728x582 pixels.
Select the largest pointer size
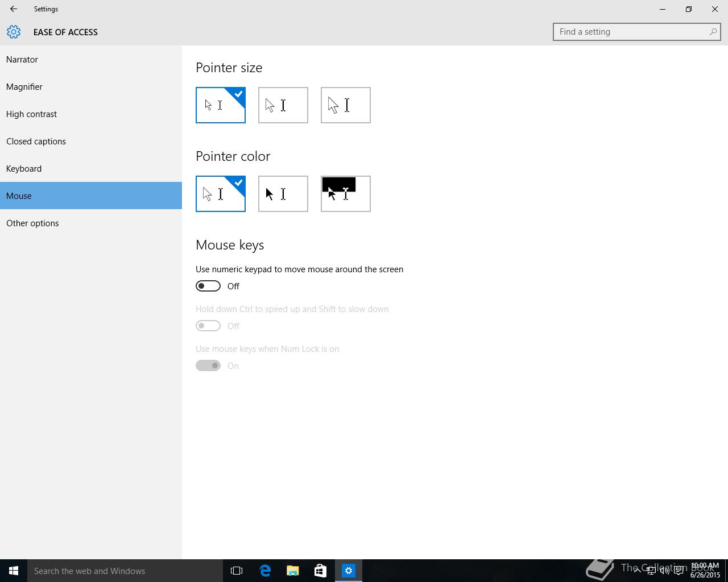[x=346, y=105]
